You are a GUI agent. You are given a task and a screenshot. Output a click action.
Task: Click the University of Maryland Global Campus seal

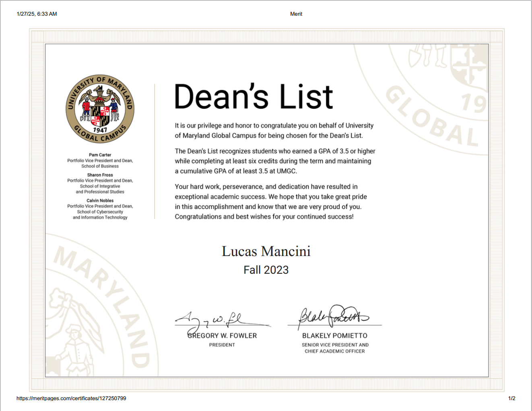100,109
